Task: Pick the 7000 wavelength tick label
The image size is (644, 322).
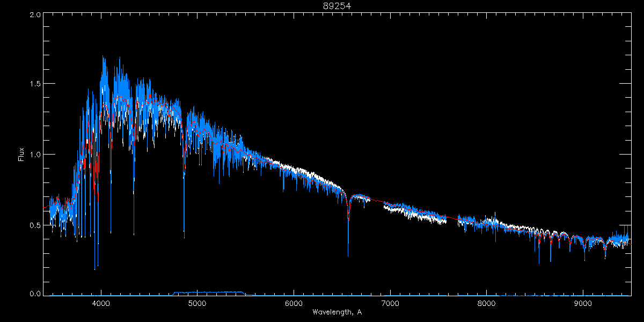Action: [390, 303]
